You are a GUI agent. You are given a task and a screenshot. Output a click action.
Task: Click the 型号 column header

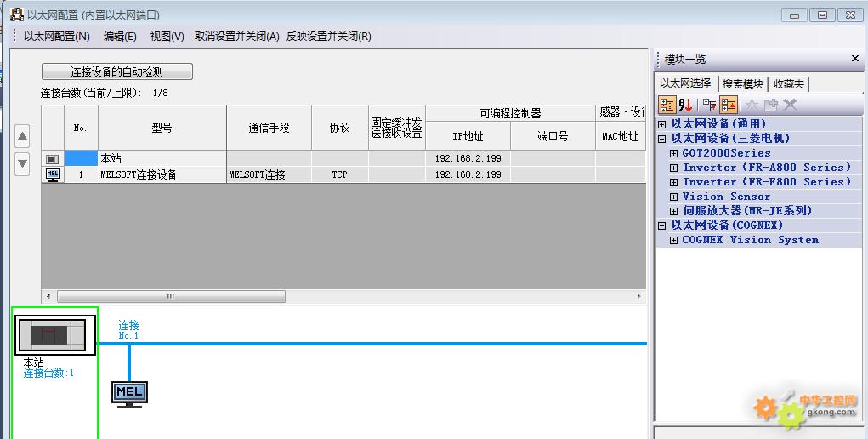coord(162,128)
